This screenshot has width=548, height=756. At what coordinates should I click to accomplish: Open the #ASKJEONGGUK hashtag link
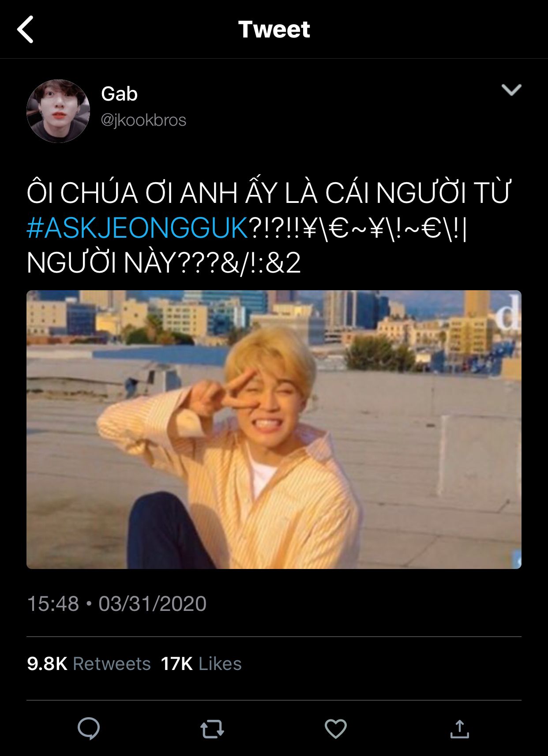coord(137,228)
